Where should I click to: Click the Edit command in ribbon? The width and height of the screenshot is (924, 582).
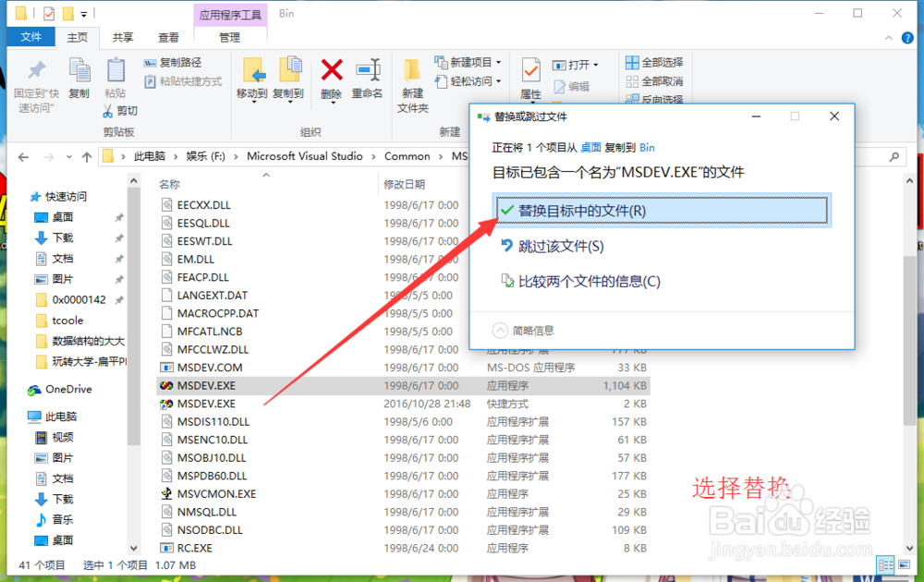[572, 87]
